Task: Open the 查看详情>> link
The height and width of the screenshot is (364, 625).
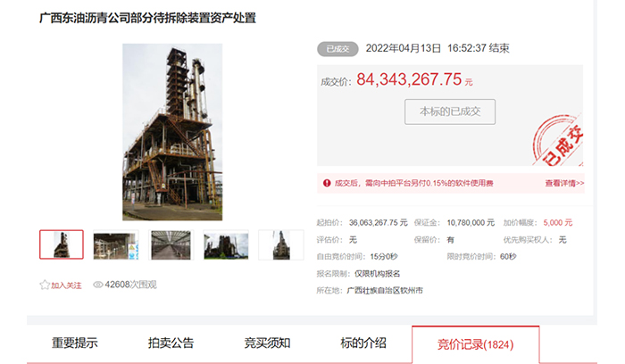Action: [x=564, y=183]
